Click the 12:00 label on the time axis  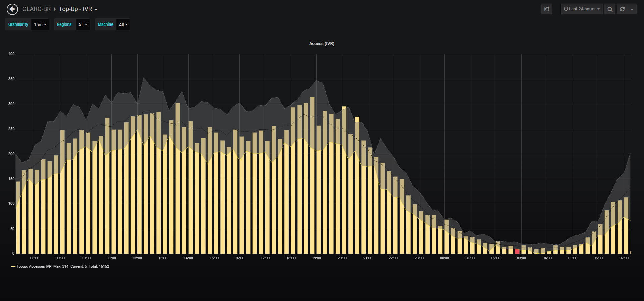137,258
